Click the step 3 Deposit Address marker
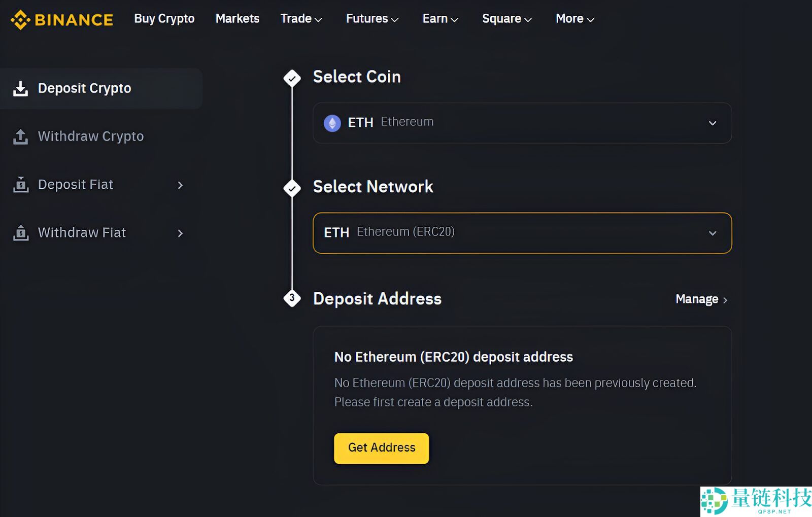Image resolution: width=812 pixels, height=517 pixels. click(x=292, y=299)
